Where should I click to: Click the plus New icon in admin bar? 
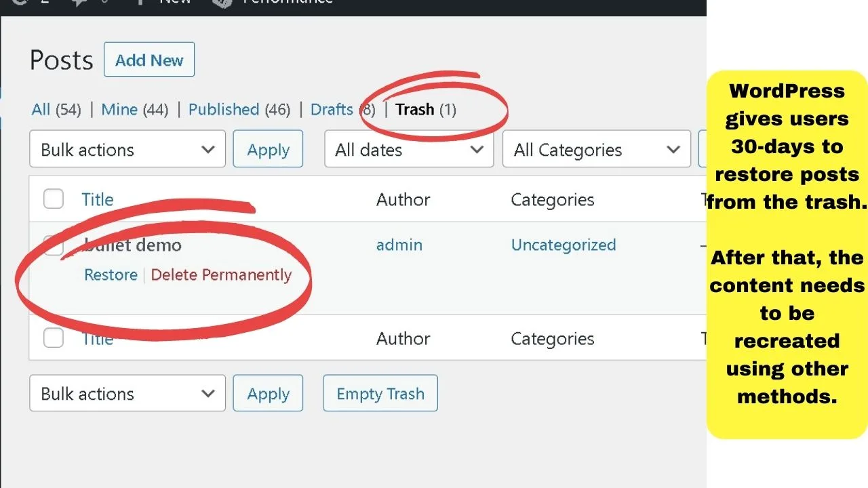click(140, 2)
